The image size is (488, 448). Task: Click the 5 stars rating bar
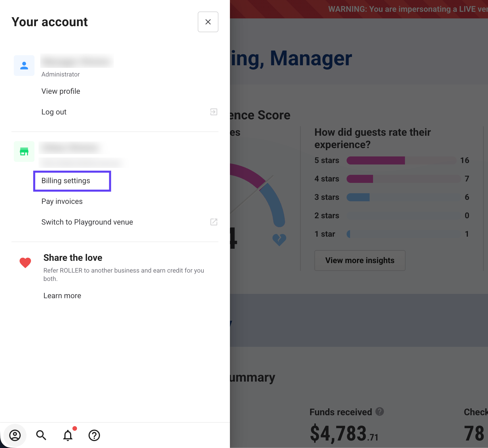401,160
